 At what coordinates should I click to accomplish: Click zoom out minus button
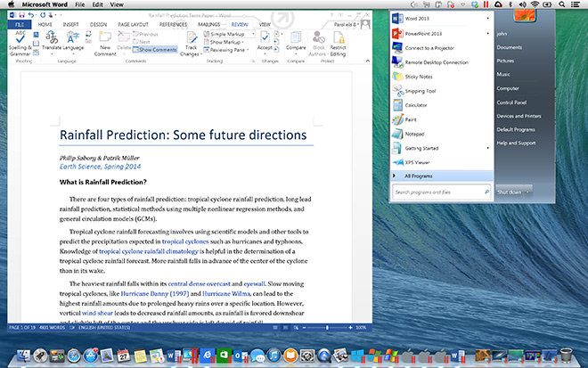pos(304,328)
